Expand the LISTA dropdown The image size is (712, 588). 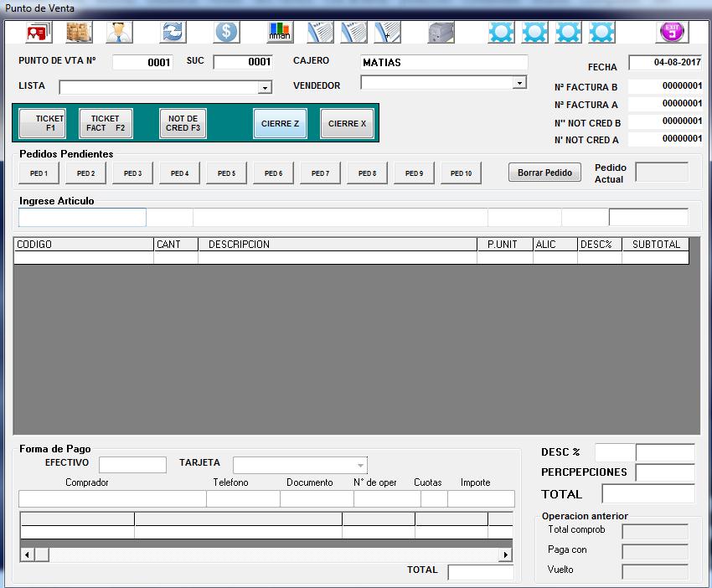[265, 88]
